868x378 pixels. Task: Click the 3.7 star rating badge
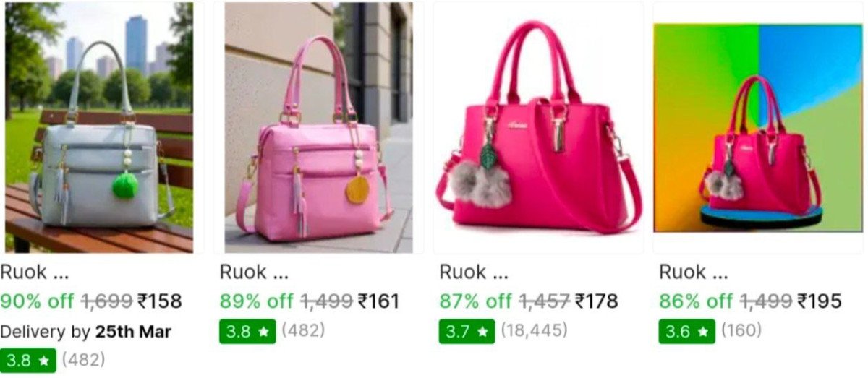[467, 332]
